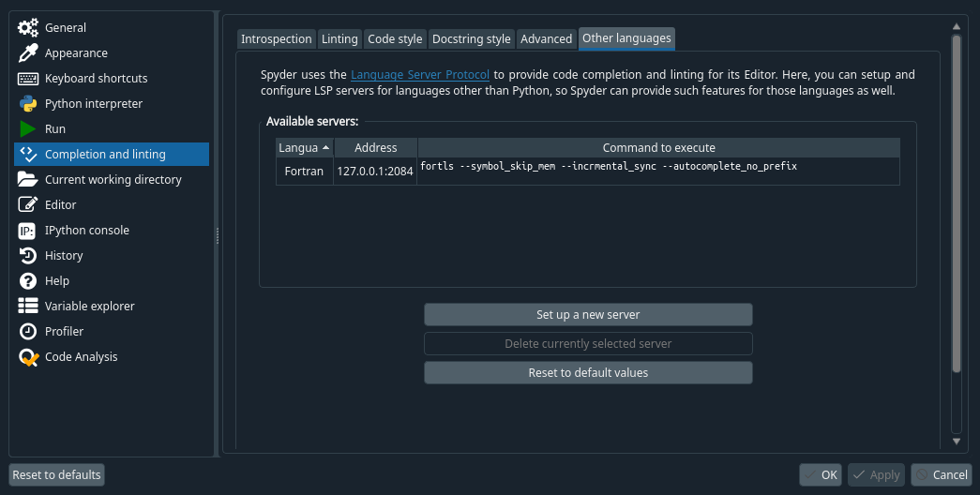
Task: Click the Command to execute column header
Action: [658, 147]
